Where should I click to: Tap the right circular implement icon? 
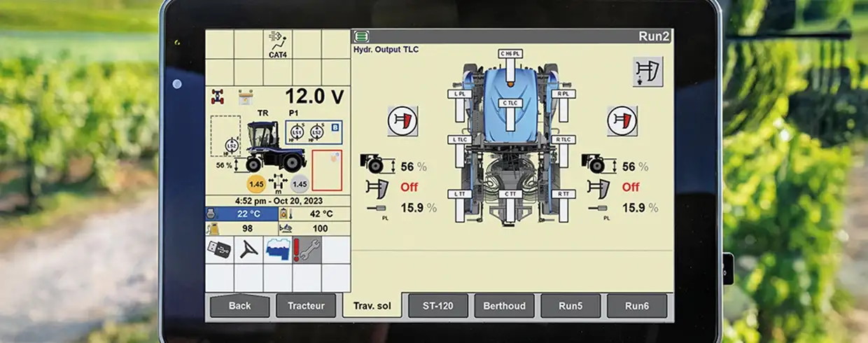pos(622,120)
